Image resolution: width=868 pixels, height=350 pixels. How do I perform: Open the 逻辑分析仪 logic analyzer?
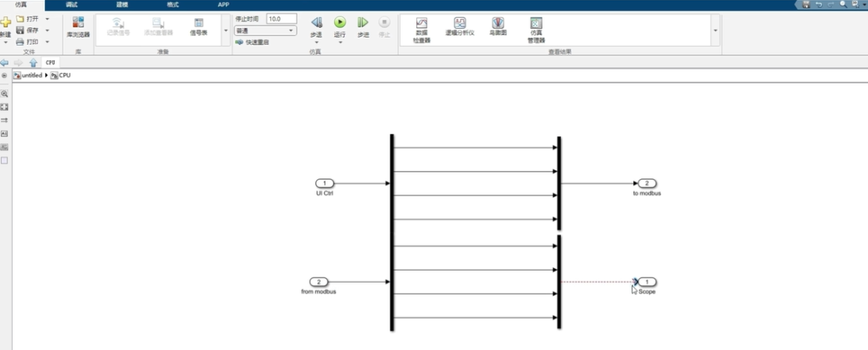coord(460,26)
